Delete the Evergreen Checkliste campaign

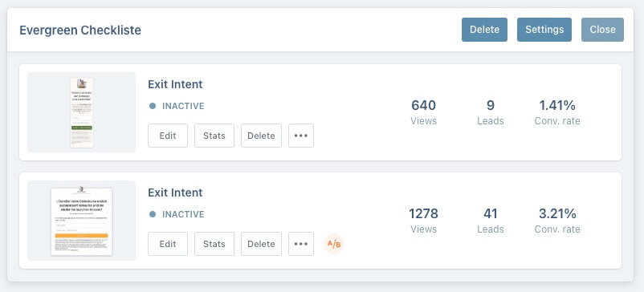coord(485,30)
